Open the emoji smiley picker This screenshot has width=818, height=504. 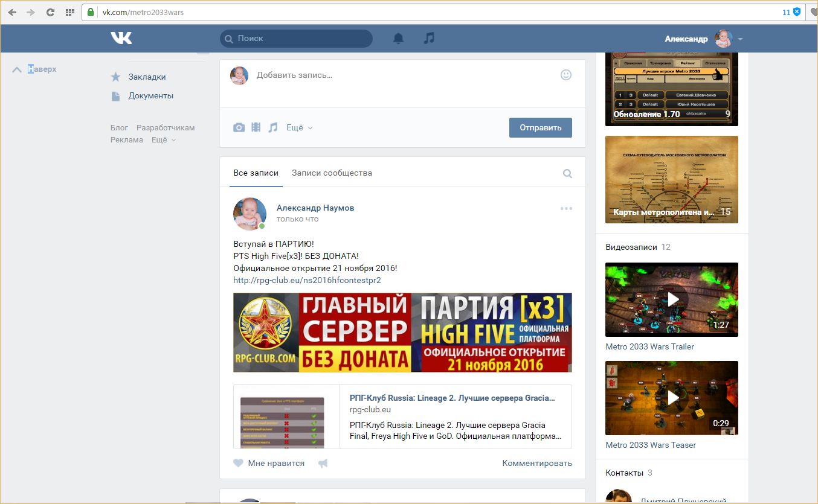click(566, 75)
